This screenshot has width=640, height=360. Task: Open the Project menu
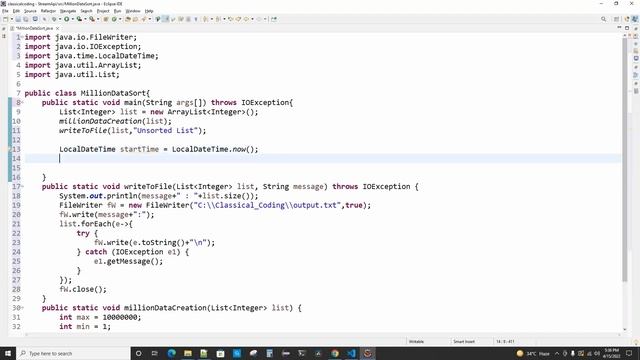pyautogui.click(x=103, y=11)
